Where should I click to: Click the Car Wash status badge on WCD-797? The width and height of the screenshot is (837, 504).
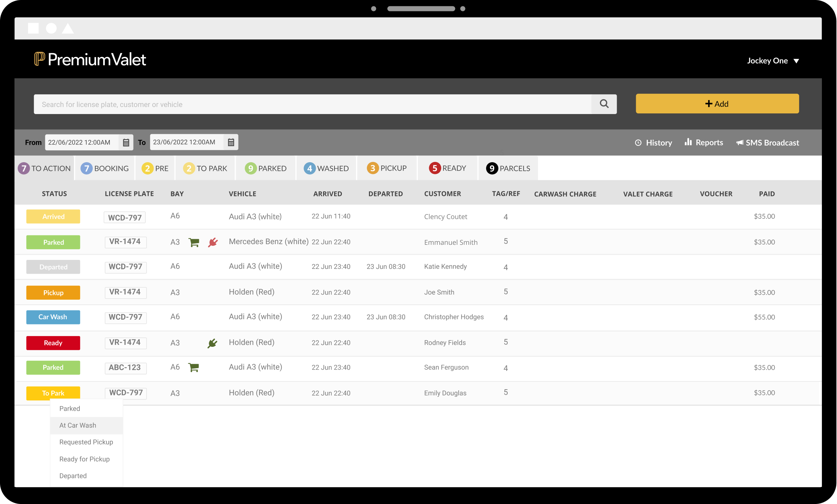[x=53, y=317]
